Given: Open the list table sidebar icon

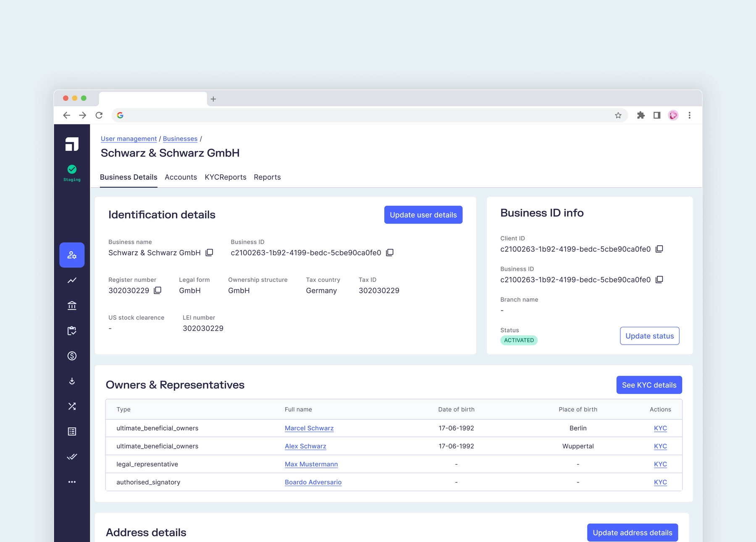Looking at the screenshot, I should click(x=72, y=431).
